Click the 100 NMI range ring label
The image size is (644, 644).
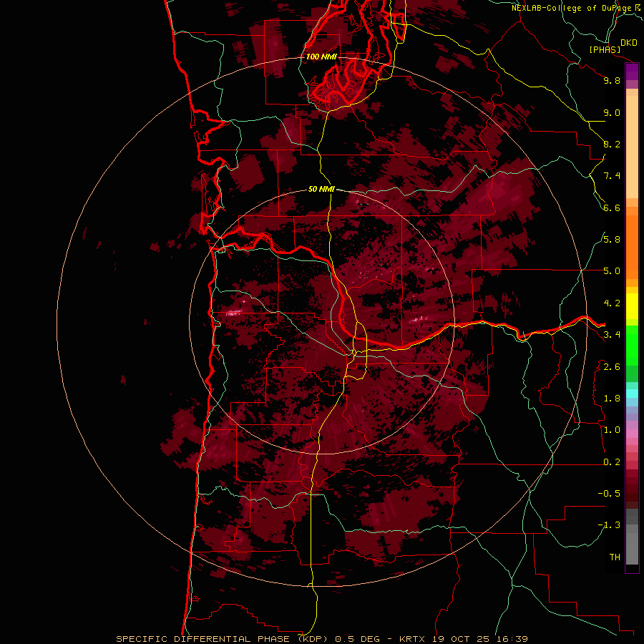pyautogui.click(x=321, y=57)
